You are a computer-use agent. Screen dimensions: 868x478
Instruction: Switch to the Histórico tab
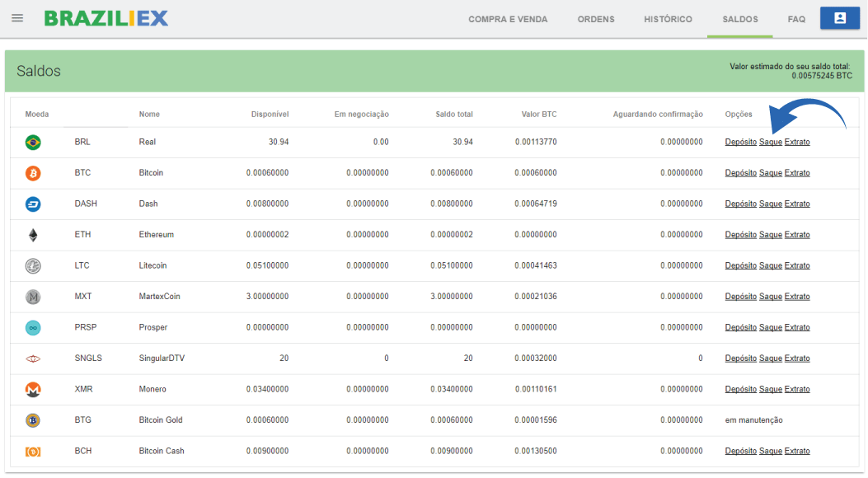[x=668, y=19]
